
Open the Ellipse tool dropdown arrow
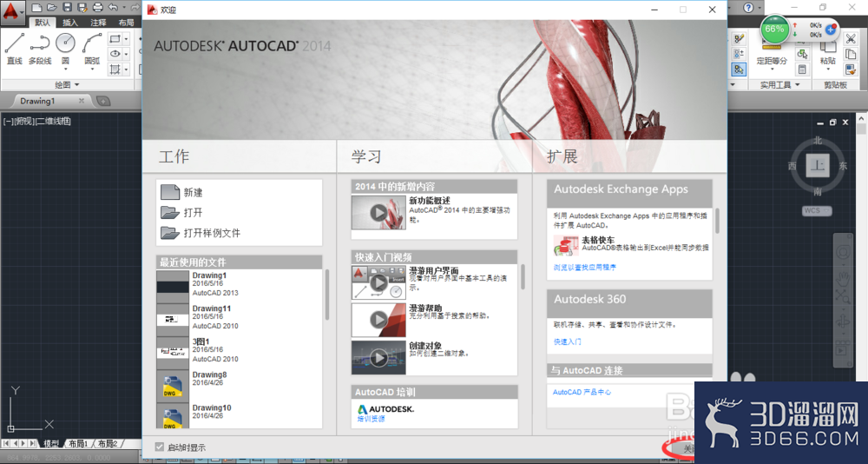[x=126, y=54]
